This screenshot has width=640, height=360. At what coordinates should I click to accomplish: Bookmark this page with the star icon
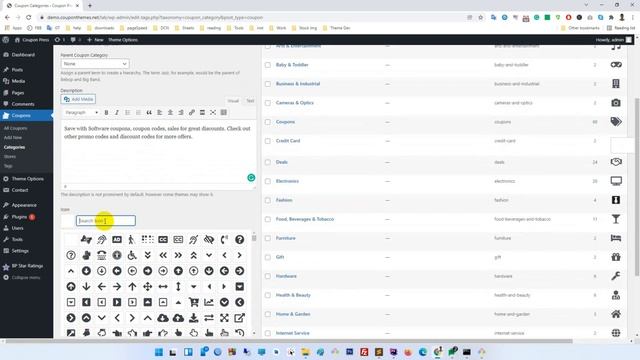(480, 18)
